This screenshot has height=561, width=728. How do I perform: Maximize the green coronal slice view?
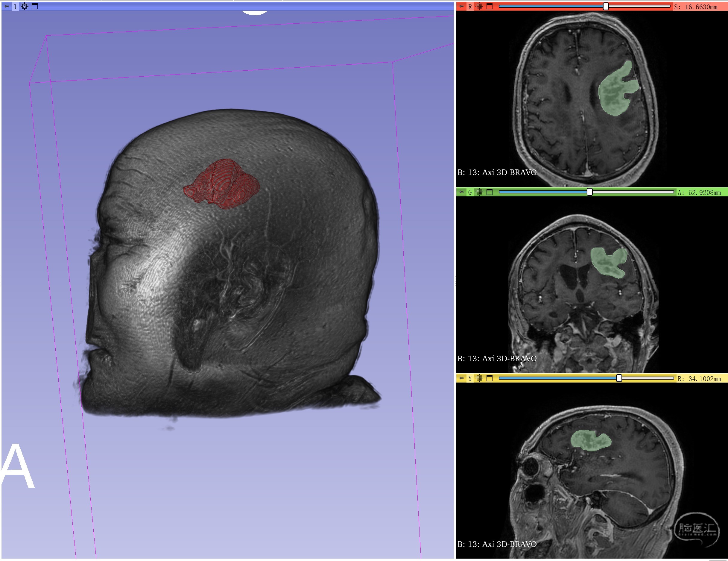(489, 192)
